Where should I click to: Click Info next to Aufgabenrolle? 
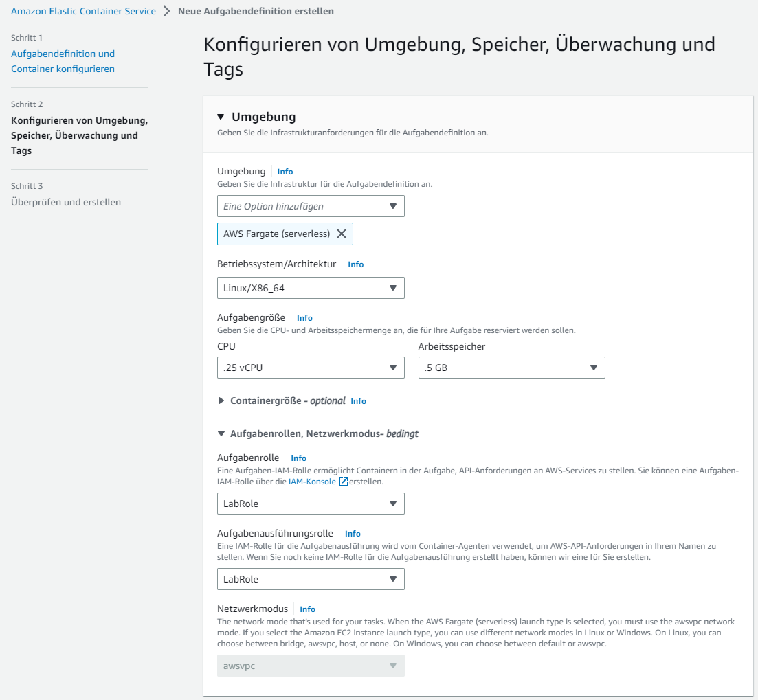(x=298, y=458)
